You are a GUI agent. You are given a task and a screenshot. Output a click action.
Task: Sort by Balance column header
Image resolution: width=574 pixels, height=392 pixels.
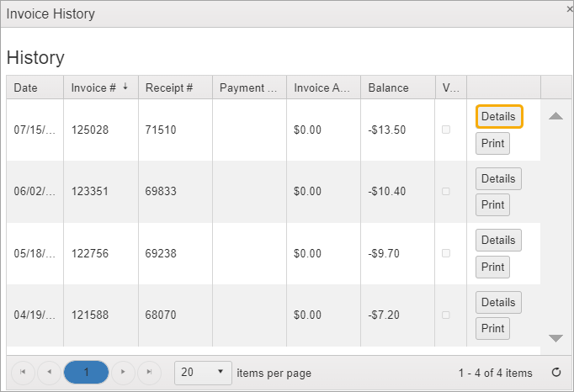click(388, 87)
